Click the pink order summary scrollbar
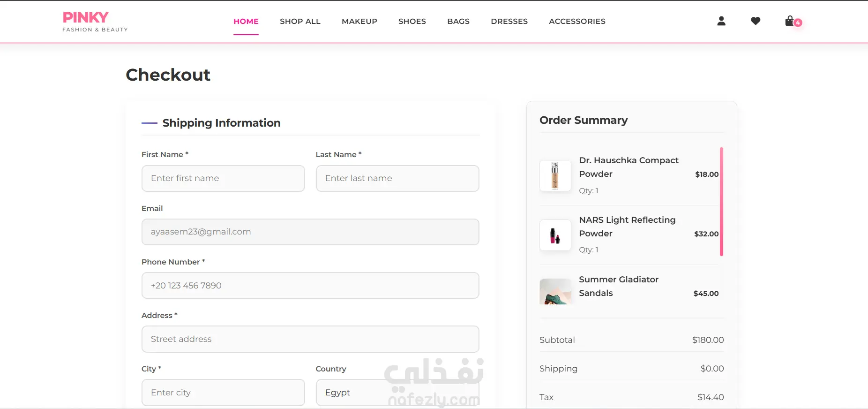868x409 pixels. click(x=721, y=202)
